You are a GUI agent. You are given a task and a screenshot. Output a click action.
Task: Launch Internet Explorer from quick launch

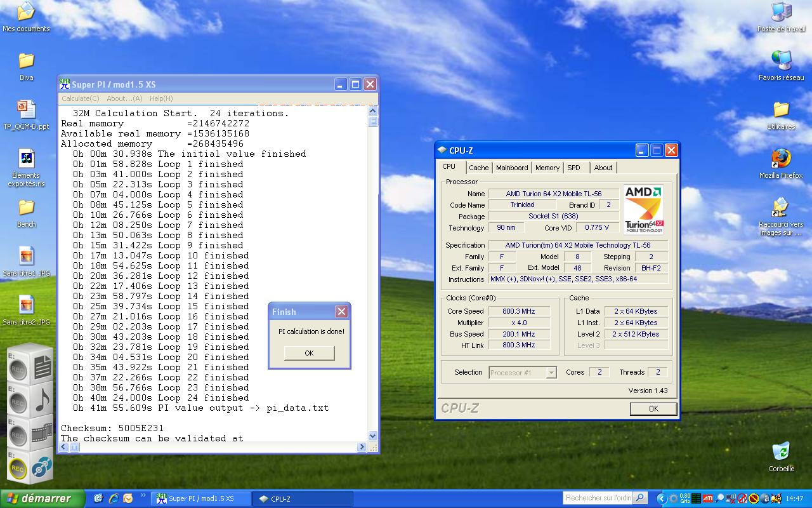tap(113, 498)
